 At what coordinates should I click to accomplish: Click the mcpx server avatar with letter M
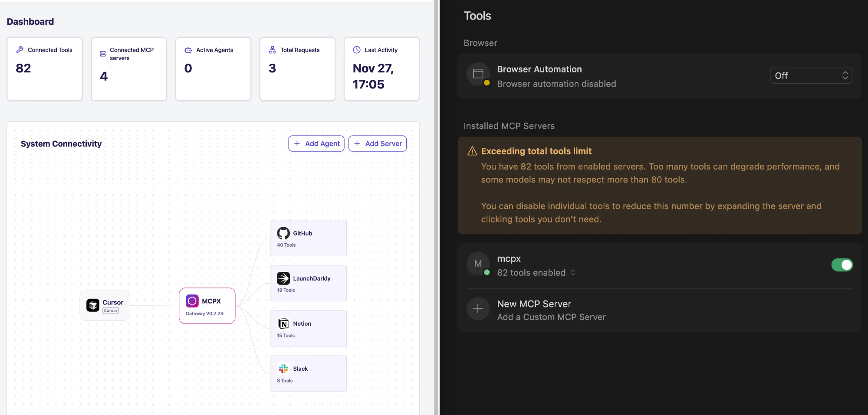coord(478,264)
